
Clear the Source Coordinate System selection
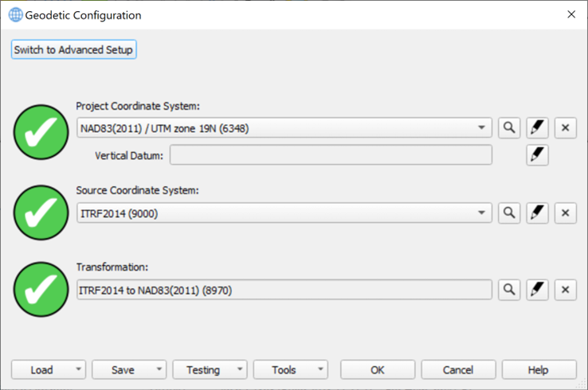tap(565, 213)
